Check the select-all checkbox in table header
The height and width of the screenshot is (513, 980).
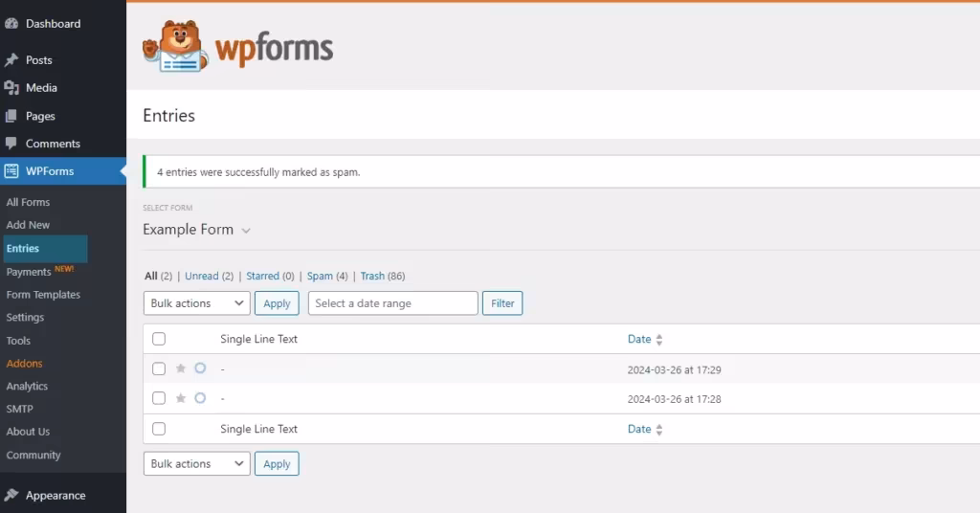[x=159, y=339]
